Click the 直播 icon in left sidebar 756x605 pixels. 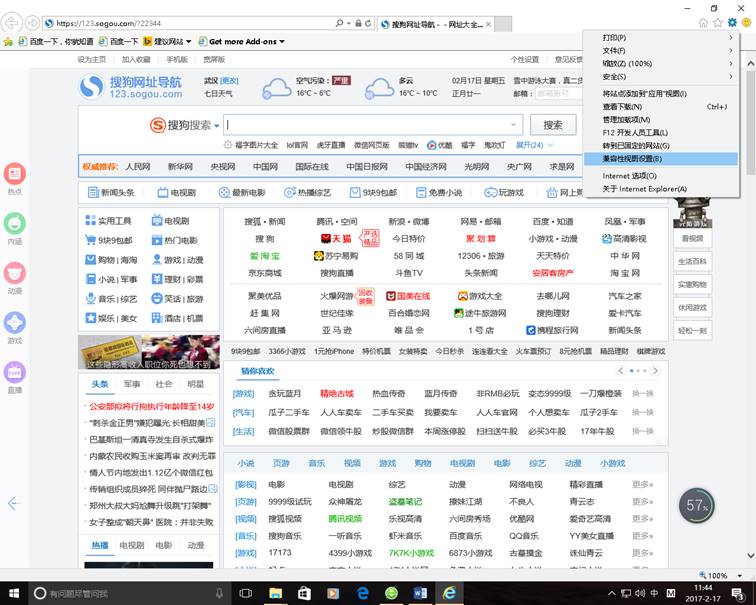(x=15, y=374)
